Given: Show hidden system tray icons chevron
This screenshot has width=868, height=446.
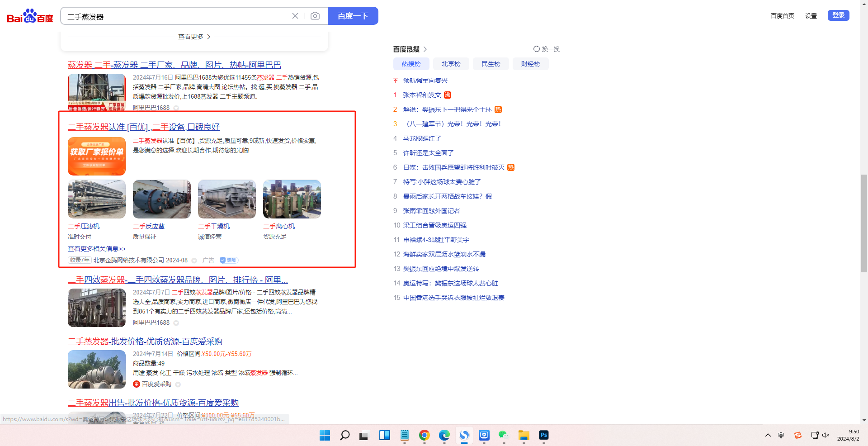Looking at the screenshot, I should point(768,435).
